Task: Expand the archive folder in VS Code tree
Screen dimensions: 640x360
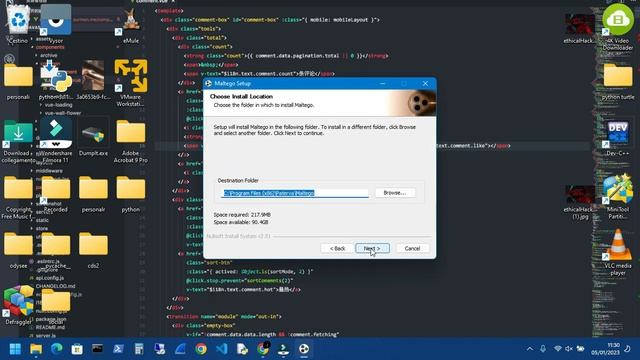Action: 48,55
